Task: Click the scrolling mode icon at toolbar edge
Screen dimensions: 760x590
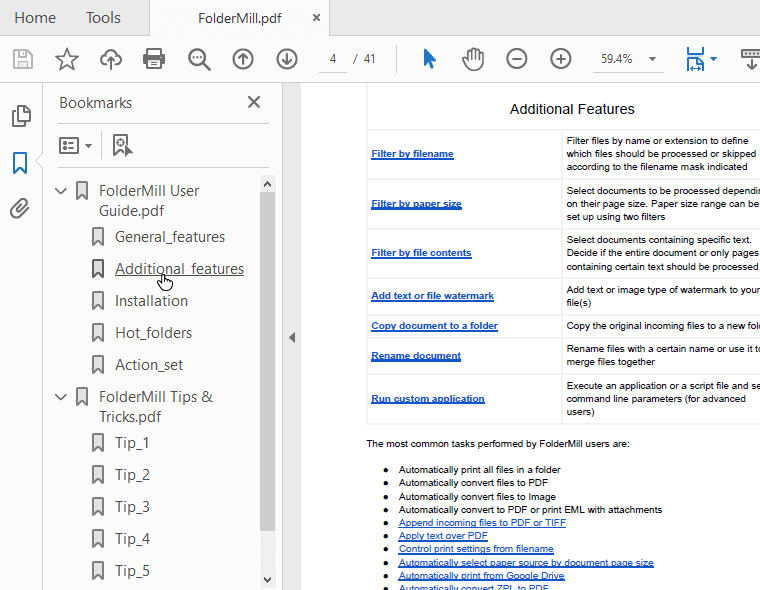Action: (x=751, y=59)
